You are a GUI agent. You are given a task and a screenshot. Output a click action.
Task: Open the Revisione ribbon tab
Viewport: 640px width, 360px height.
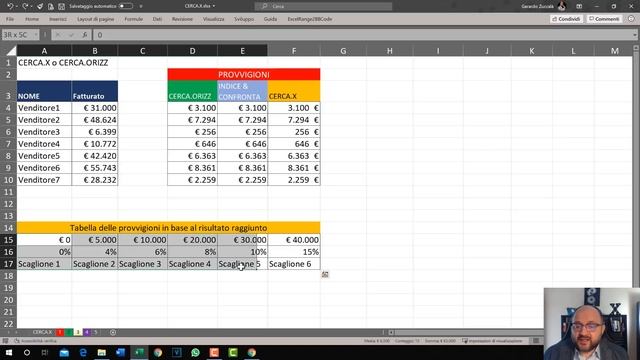[182, 19]
